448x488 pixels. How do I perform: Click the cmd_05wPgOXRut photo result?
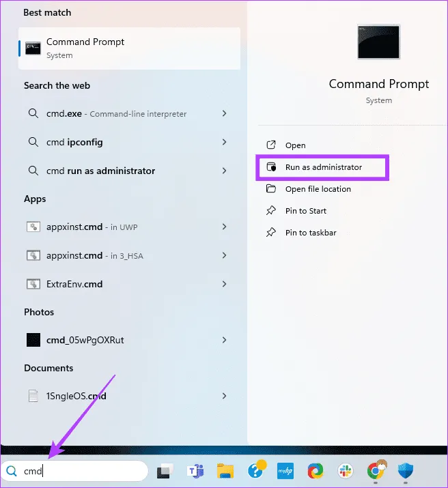[x=85, y=340]
